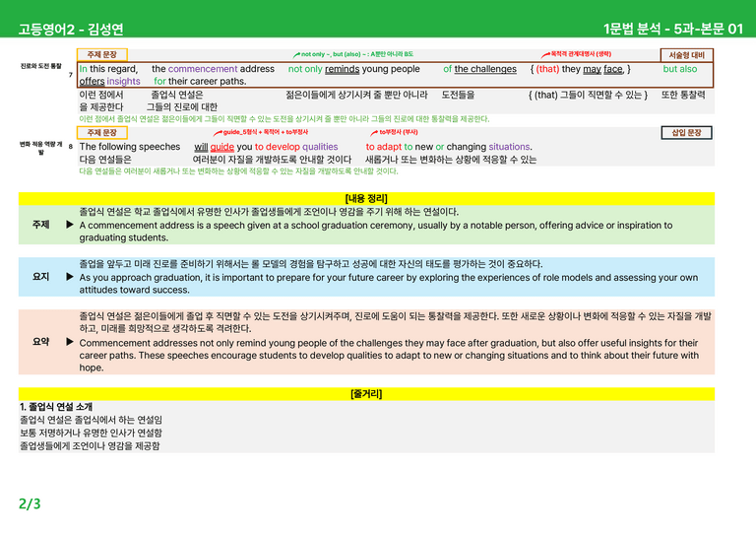
Task: Click the underlined words 'will guide'
Action: coord(214,147)
